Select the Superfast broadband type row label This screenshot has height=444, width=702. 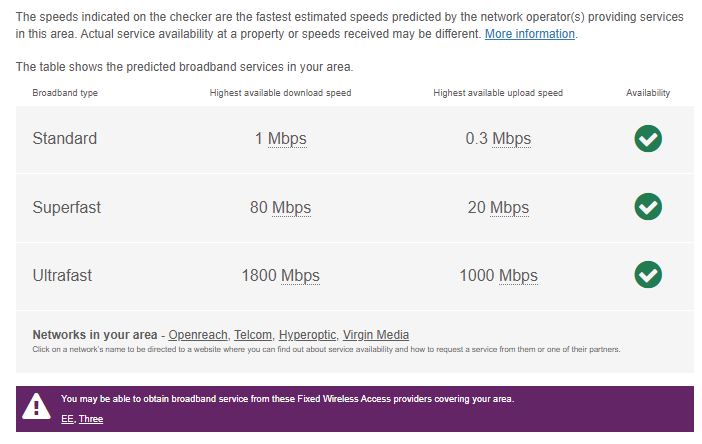[x=66, y=208]
